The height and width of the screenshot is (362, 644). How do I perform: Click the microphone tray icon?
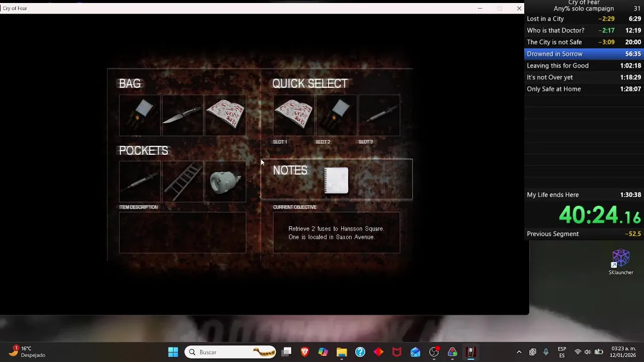point(546,352)
